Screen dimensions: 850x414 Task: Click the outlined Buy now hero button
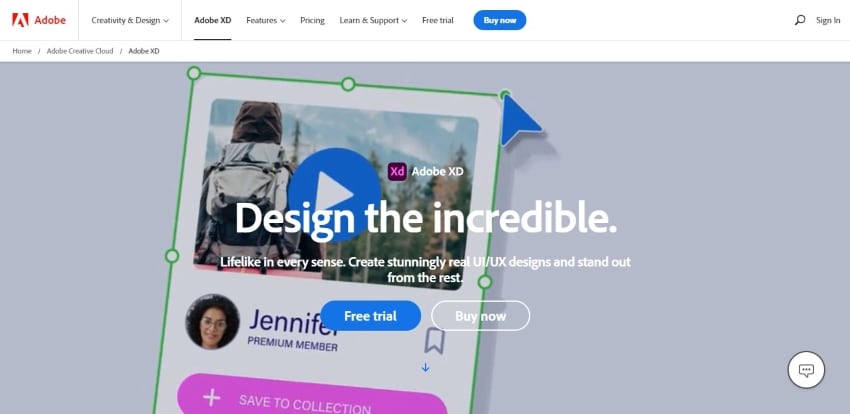click(480, 316)
